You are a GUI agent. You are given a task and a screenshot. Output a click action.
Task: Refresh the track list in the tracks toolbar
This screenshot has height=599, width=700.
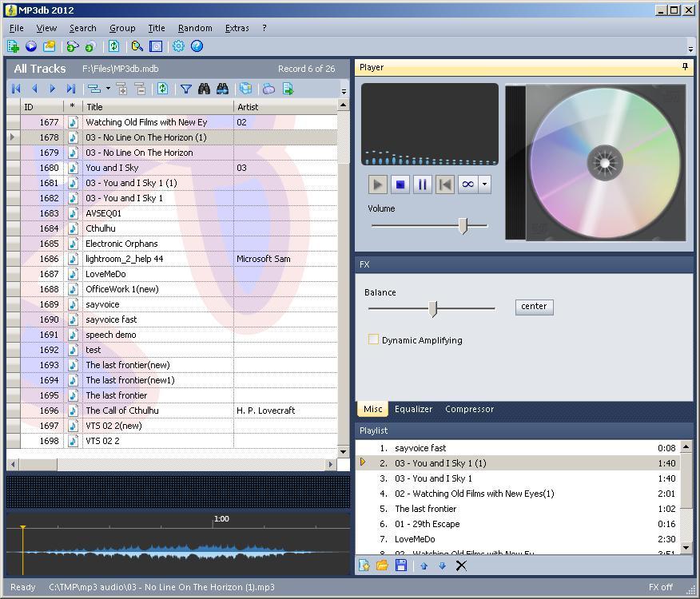click(x=162, y=89)
